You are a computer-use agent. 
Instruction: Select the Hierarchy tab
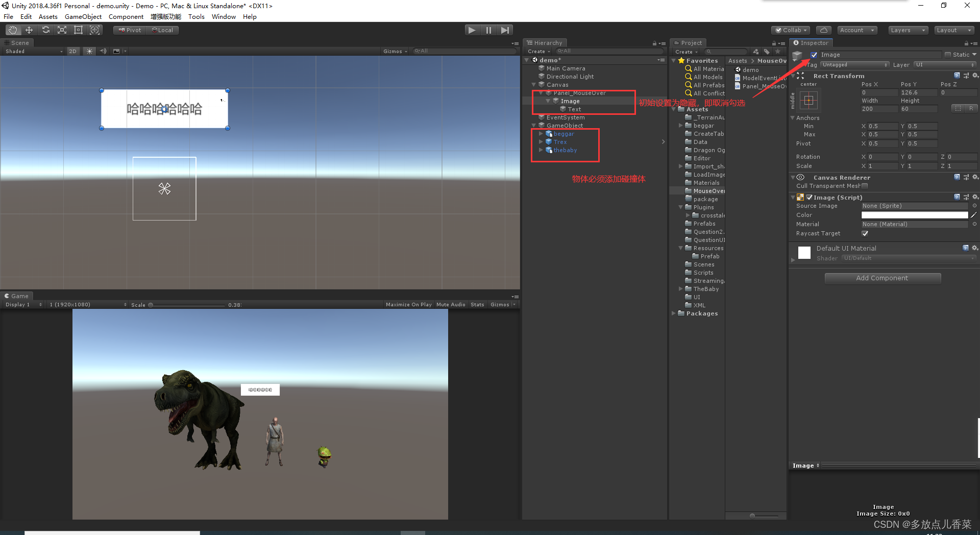pyautogui.click(x=545, y=43)
